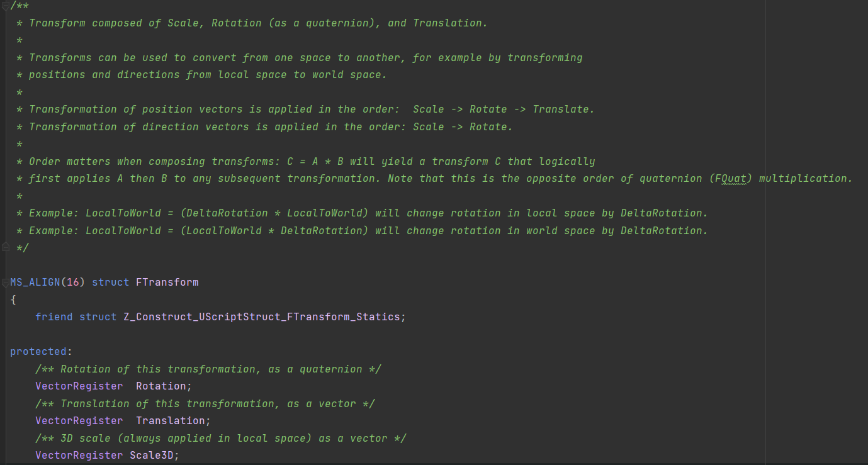Click the FTransform name in struct declaration

point(167,283)
